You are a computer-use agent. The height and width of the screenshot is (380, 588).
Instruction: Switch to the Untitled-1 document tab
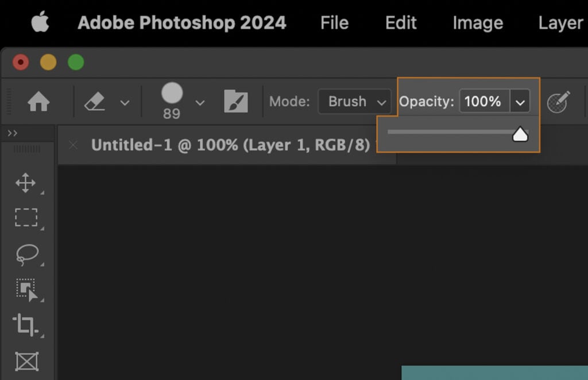click(230, 145)
